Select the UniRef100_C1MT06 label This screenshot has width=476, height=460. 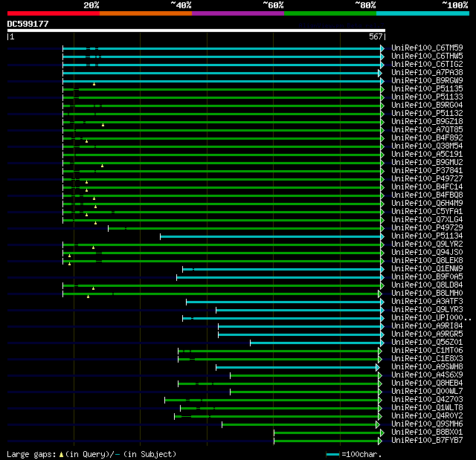pyautogui.click(x=427, y=351)
